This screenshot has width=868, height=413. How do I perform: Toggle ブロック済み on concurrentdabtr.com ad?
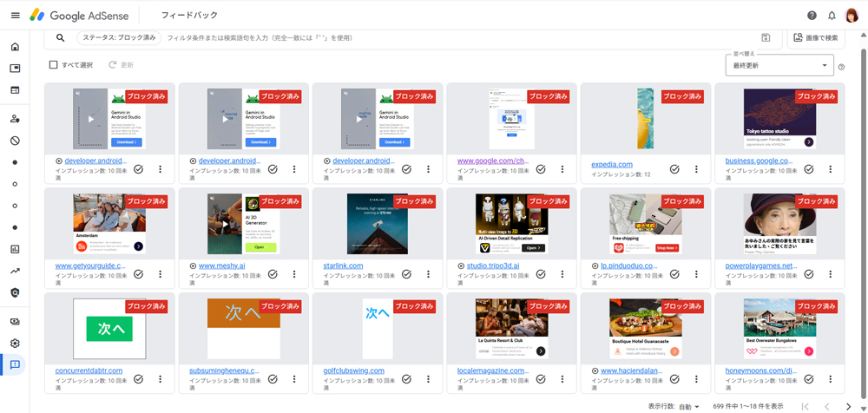146,306
